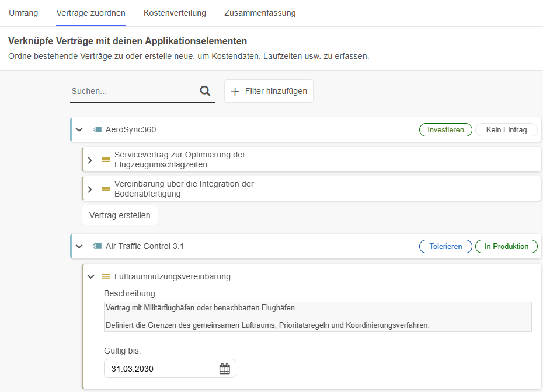Open the Kostenverteilung tab
The height and width of the screenshot is (392, 543).
click(175, 13)
